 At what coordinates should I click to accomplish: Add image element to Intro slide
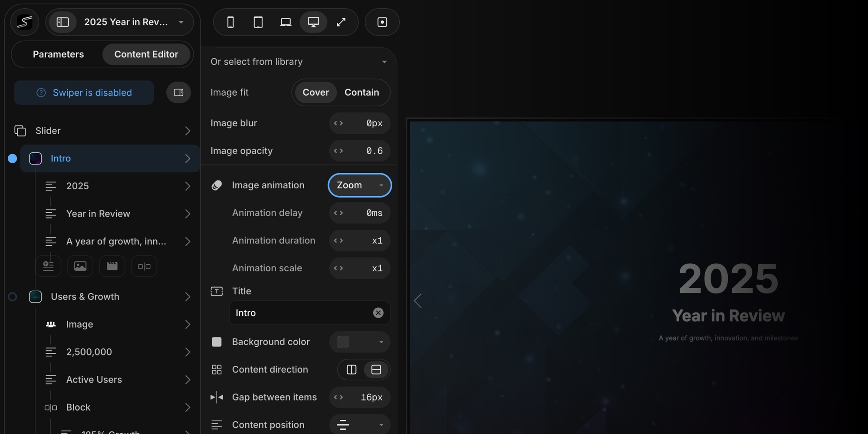click(x=80, y=266)
